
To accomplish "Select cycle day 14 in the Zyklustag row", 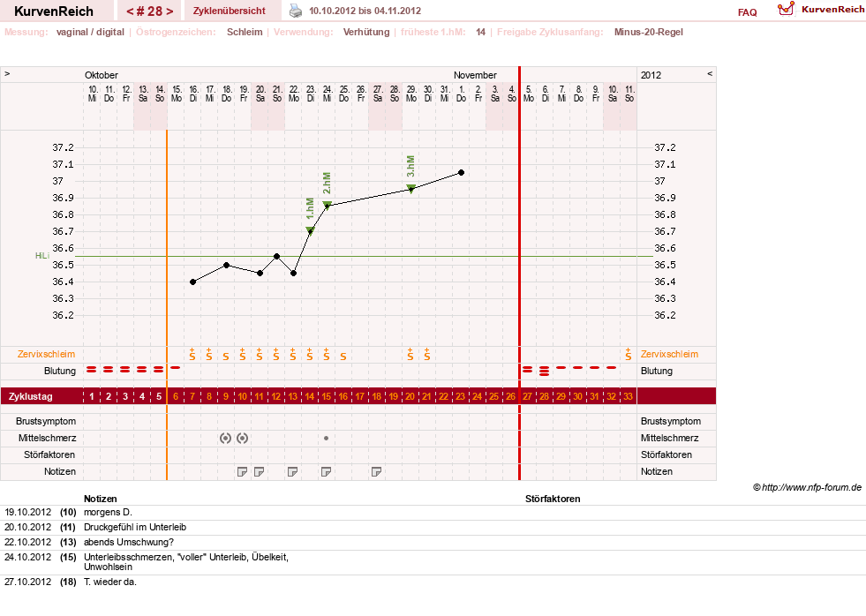I will pyautogui.click(x=309, y=396).
